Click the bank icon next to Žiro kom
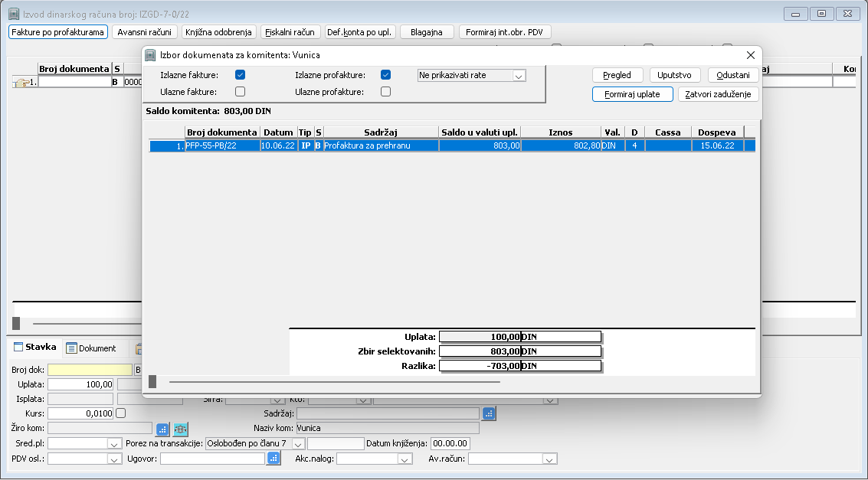Screen dimensions: 868x480 pos(181,429)
